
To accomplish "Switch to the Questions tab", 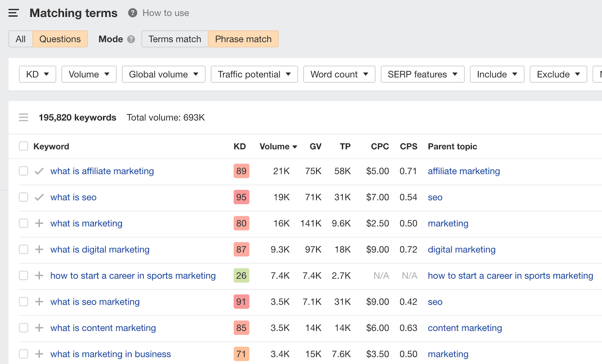I will pyautogui.click(x=60, y=39).
